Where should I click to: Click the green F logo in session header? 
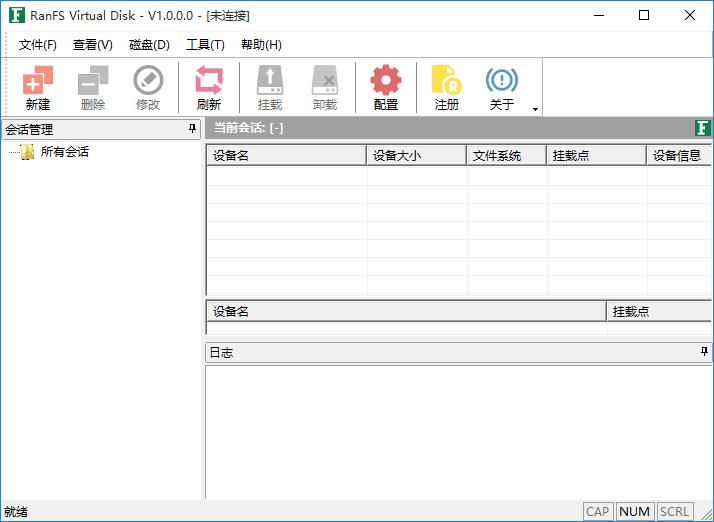[x=703, y=128]
